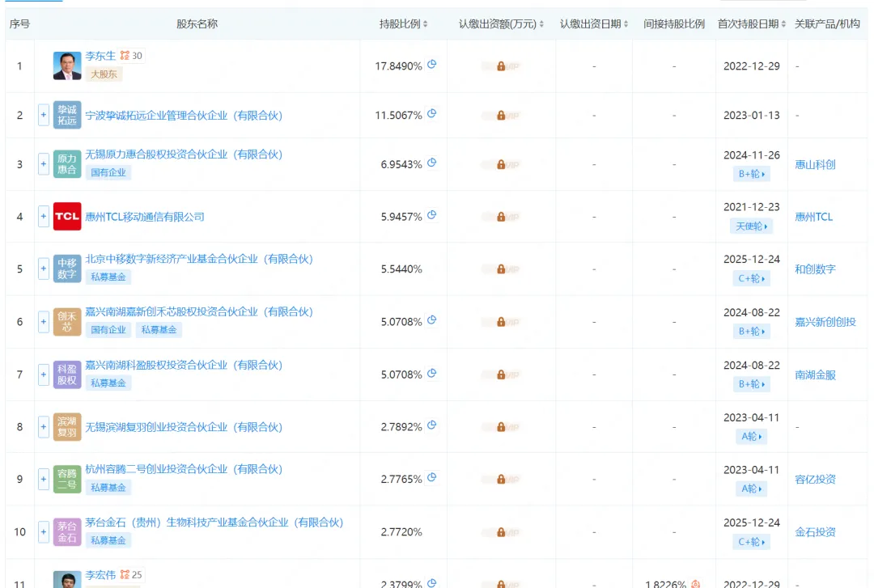The width and height of the screenshot is (874, 588).
Task: Open shareholder 李东生 profile link
Action: pos(100,56)
